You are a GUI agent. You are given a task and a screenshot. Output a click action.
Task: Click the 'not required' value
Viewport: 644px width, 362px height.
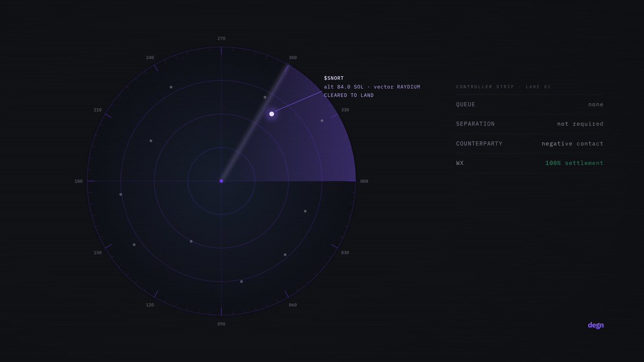point(580,124)
